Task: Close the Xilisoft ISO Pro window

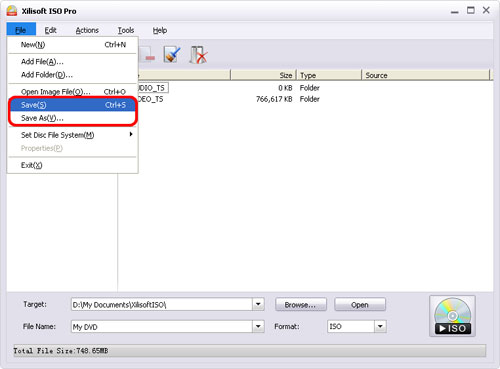Action: [486, 10]
